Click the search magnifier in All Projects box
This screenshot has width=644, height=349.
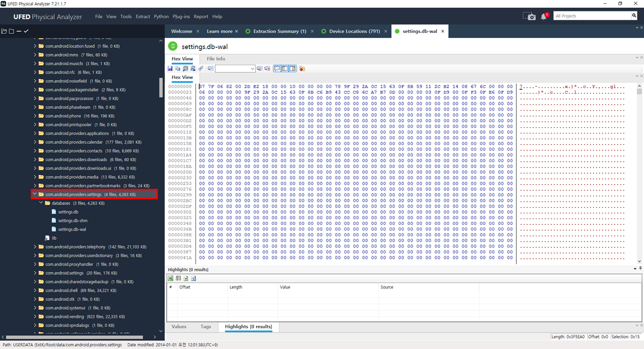pyautogui.click(x=634, y=16)
